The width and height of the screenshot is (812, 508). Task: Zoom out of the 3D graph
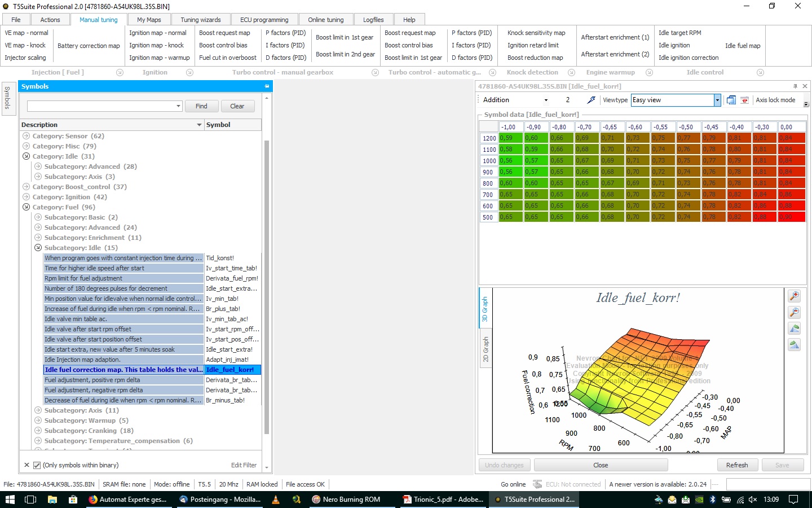point(794,312)
